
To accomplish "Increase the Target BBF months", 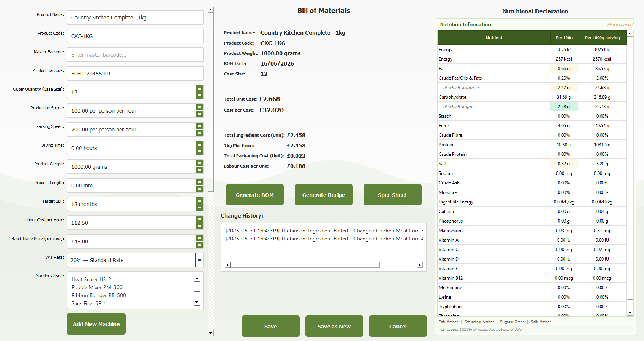I will point(200,201).
